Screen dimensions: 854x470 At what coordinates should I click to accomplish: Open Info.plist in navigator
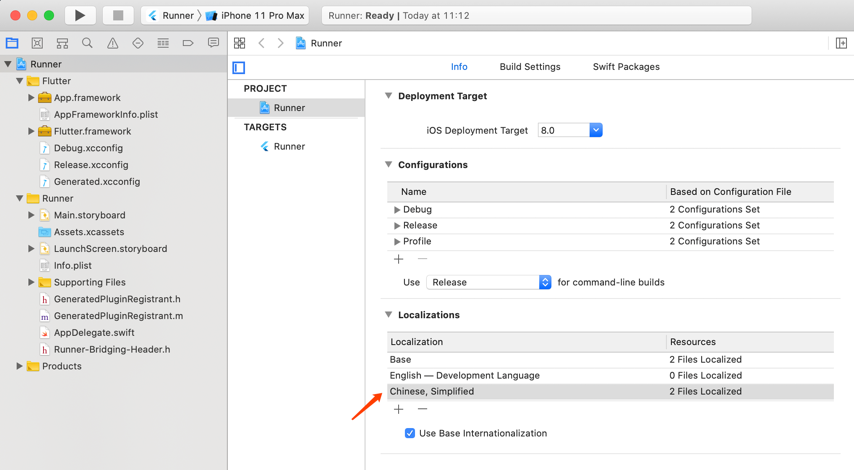[72, 266]
